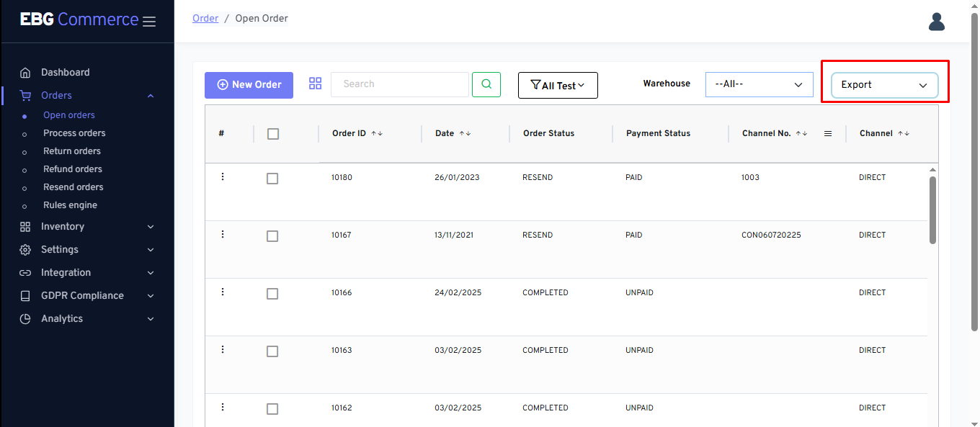Open three-dot menu for order 10180
This screenshot has width=980, height=427.
pyautogui.click(x=223, y=177)
